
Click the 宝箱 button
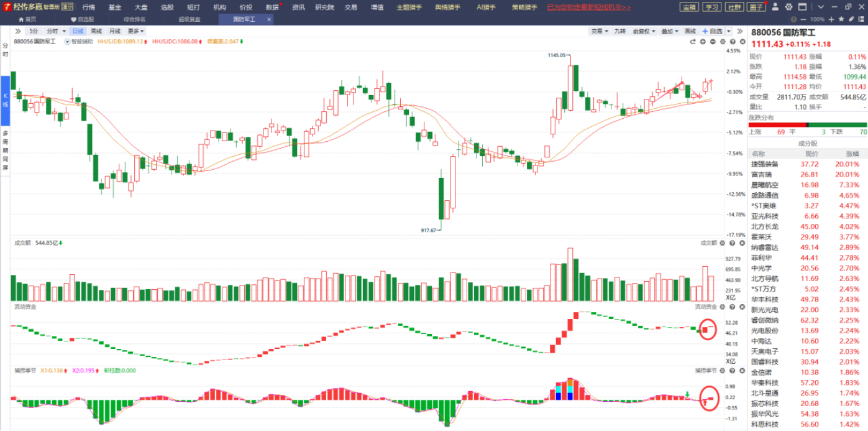(x=688, y=7)
